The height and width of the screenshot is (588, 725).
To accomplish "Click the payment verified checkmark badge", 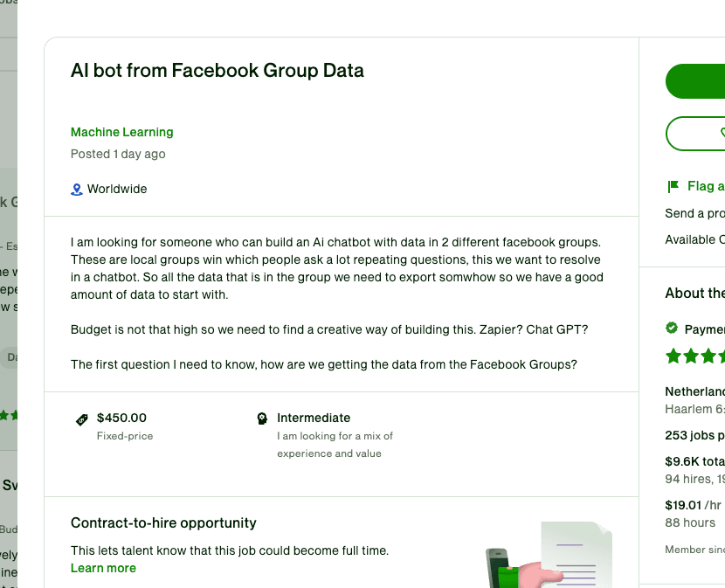I will tap(672, 329).
